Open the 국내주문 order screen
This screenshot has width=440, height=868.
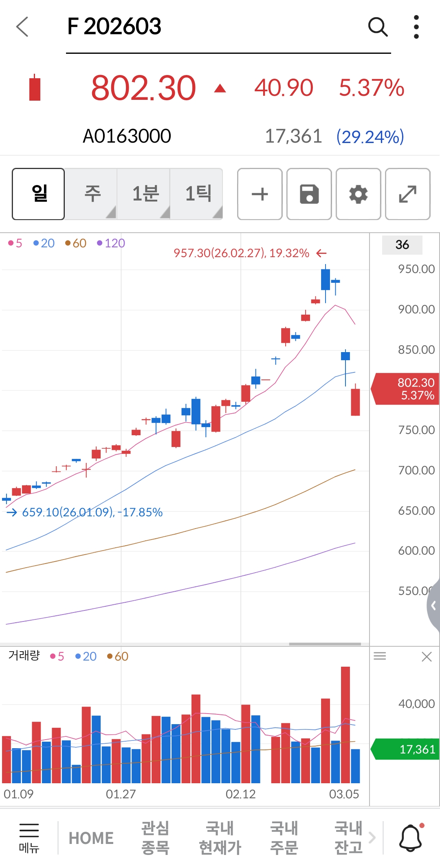click(284, 838)
